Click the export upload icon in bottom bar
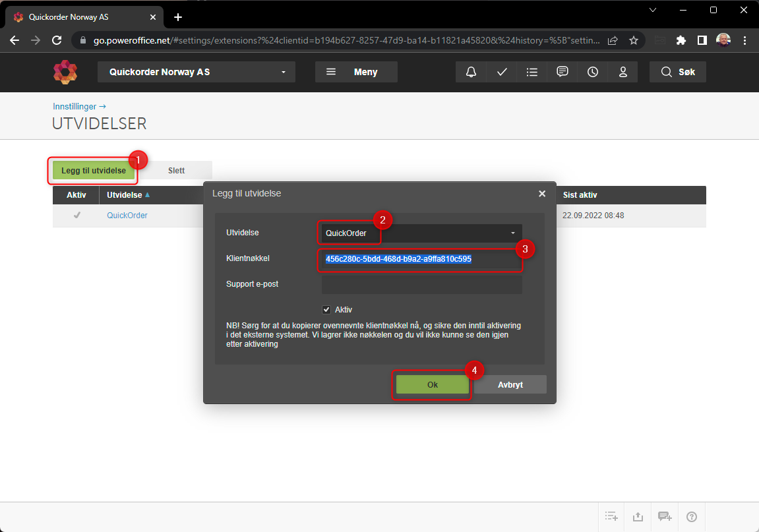 tap(638, 517)
